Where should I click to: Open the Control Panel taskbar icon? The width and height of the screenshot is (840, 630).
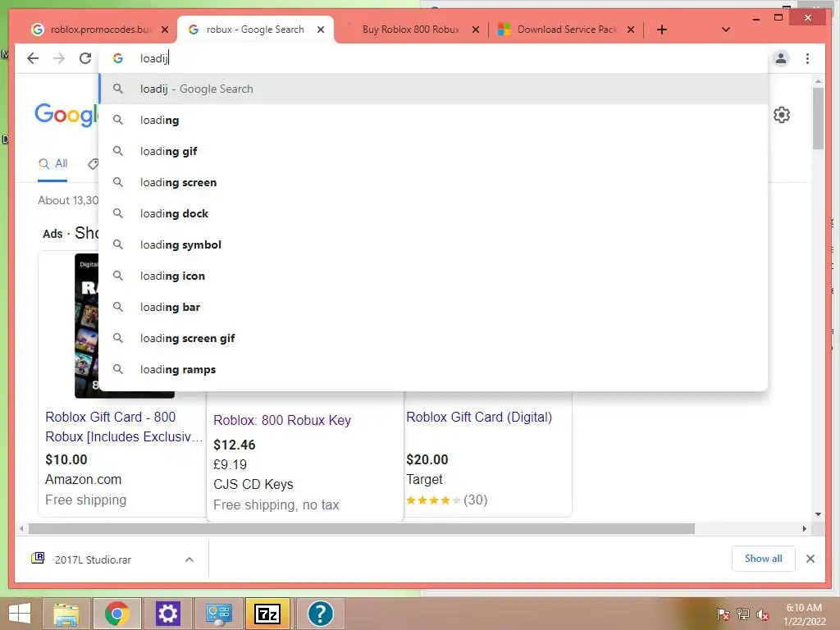[218, 614]
